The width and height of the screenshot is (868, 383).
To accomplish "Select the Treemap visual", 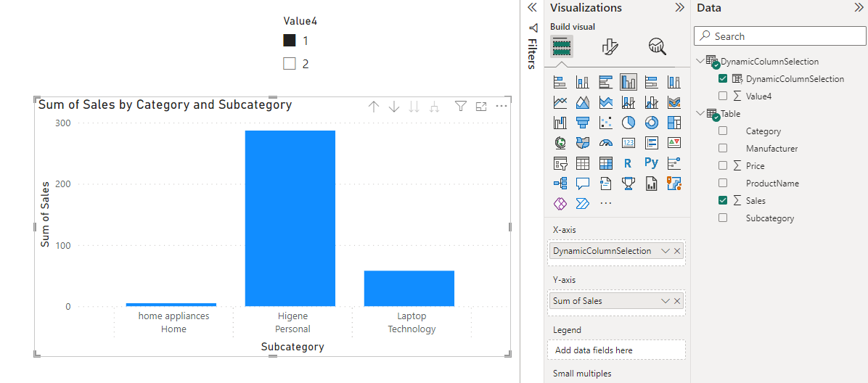I will pos(673,123).
